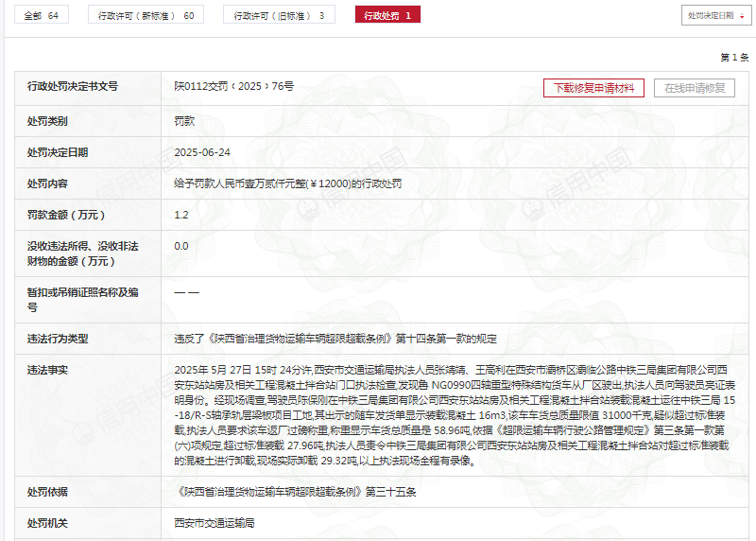
Task: Click the 行政处罚决定书文号 label
Action: point(73,86)
